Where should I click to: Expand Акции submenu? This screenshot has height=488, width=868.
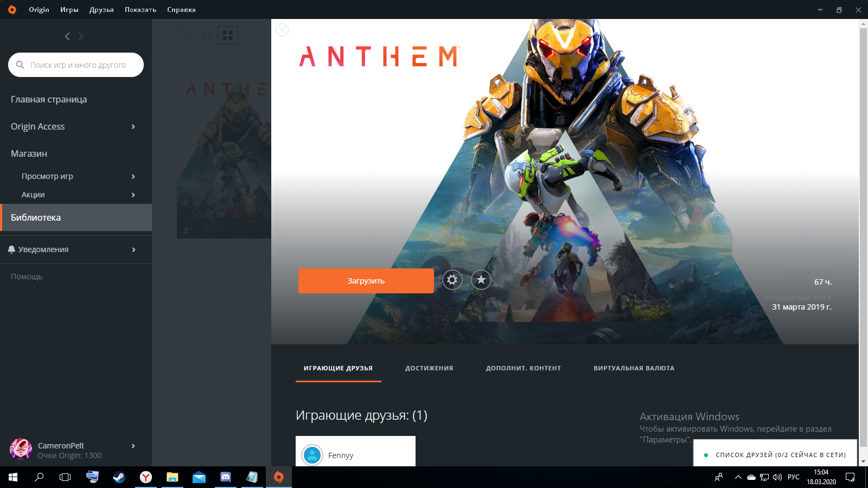[x=133, y=195]
